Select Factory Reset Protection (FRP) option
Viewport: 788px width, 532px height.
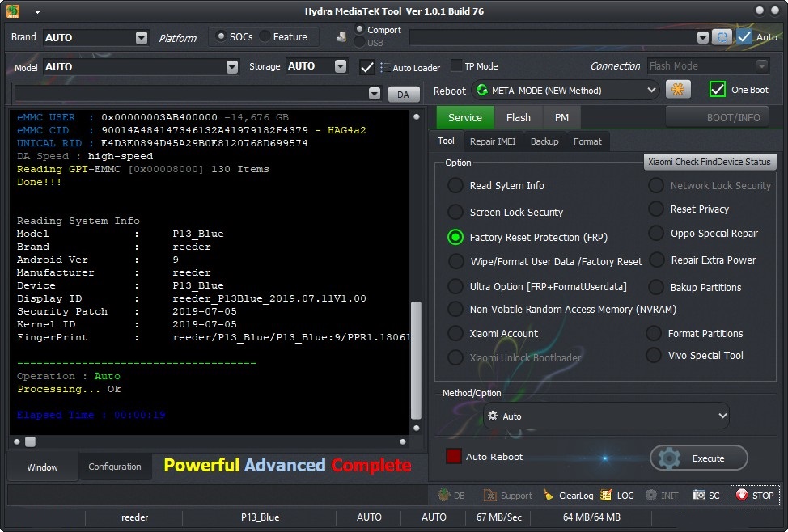click(455, 237)
